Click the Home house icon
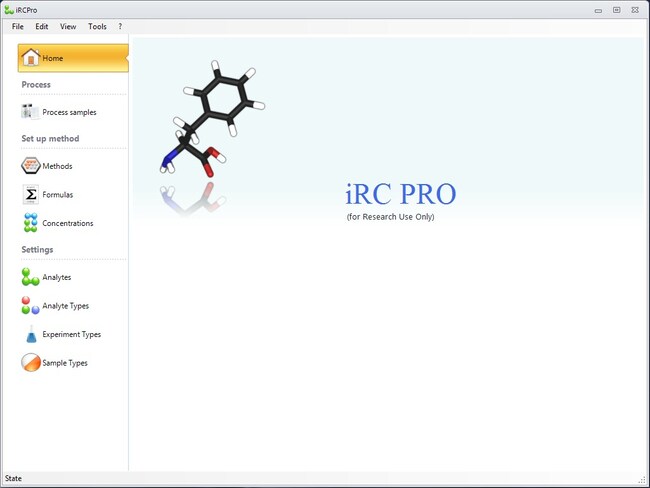This screenshot has height=488, width=650. pyautogui.click(x=30, y=58)
